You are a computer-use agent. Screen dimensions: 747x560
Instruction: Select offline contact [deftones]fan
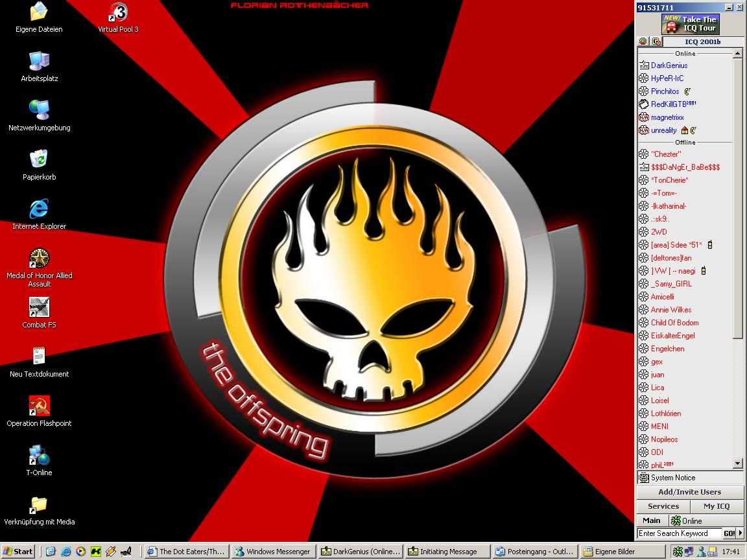pos(670,258)
